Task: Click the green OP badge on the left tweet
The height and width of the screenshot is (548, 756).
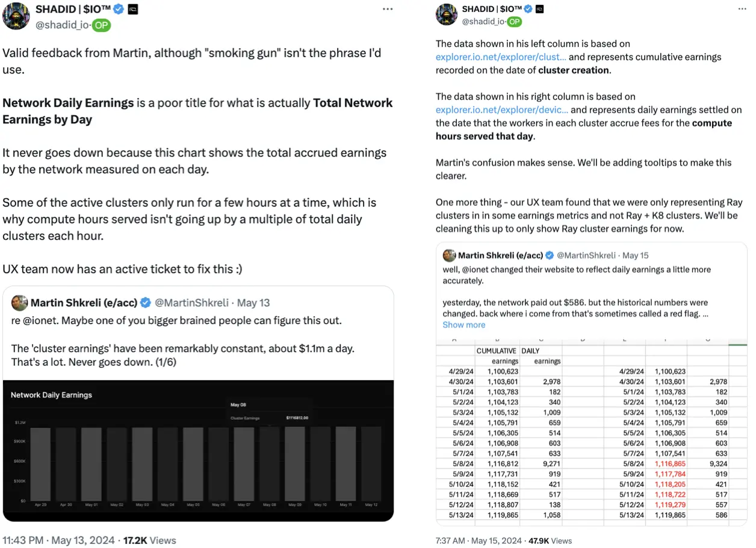Action: coord(102,25)
